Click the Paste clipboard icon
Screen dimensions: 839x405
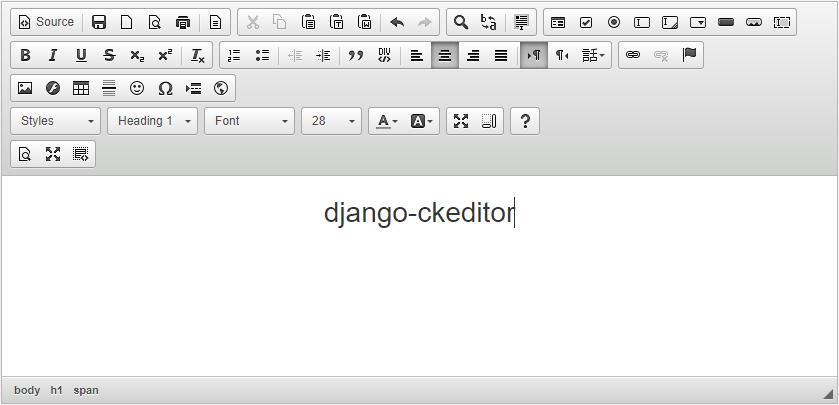tap(308, 22)
